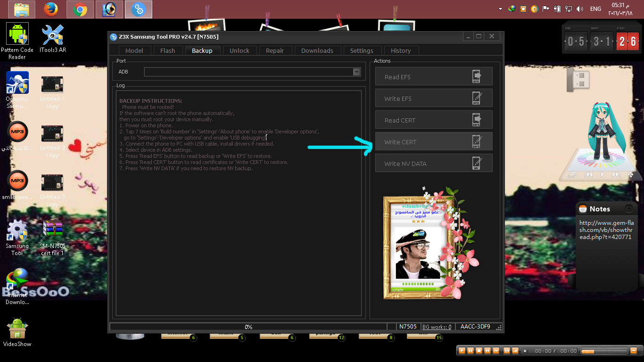Go to the Unlock tab
This screenshot has height=362, width=644.
click(239, 50)
